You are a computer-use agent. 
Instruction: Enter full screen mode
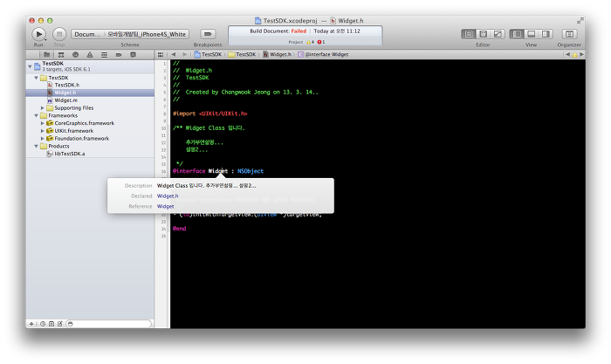[x=580, y=21]
